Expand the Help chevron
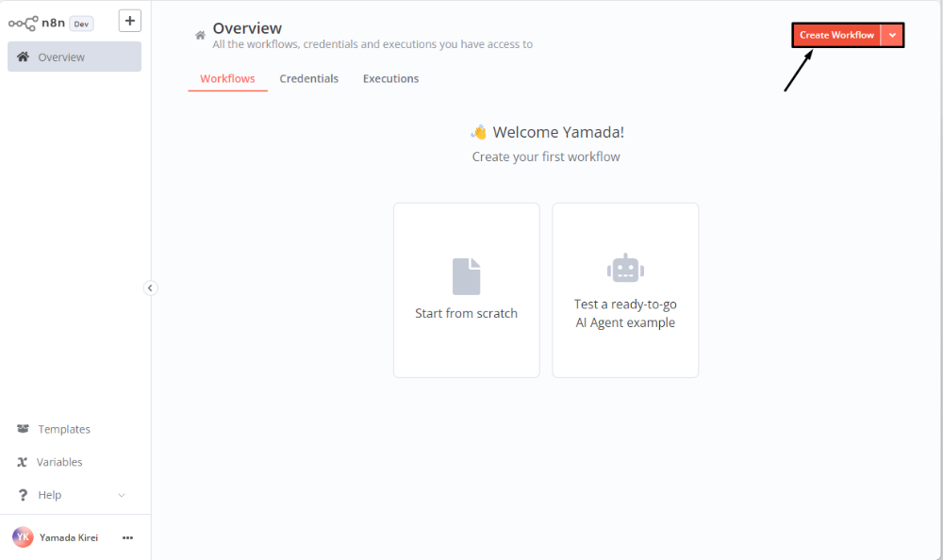 coord(122,495)
